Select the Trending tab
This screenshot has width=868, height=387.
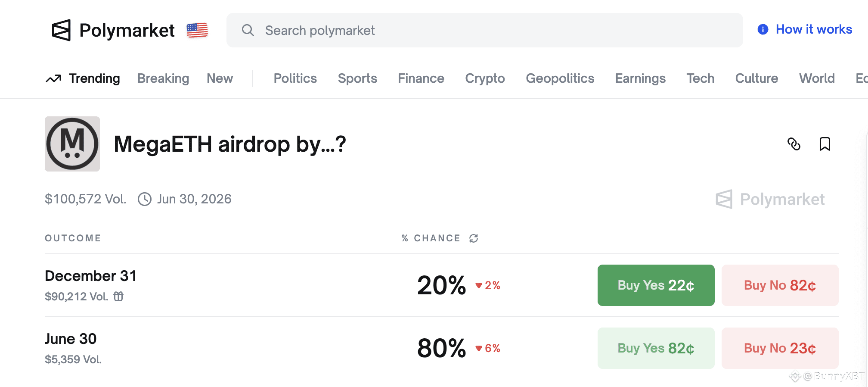point(94,78)
